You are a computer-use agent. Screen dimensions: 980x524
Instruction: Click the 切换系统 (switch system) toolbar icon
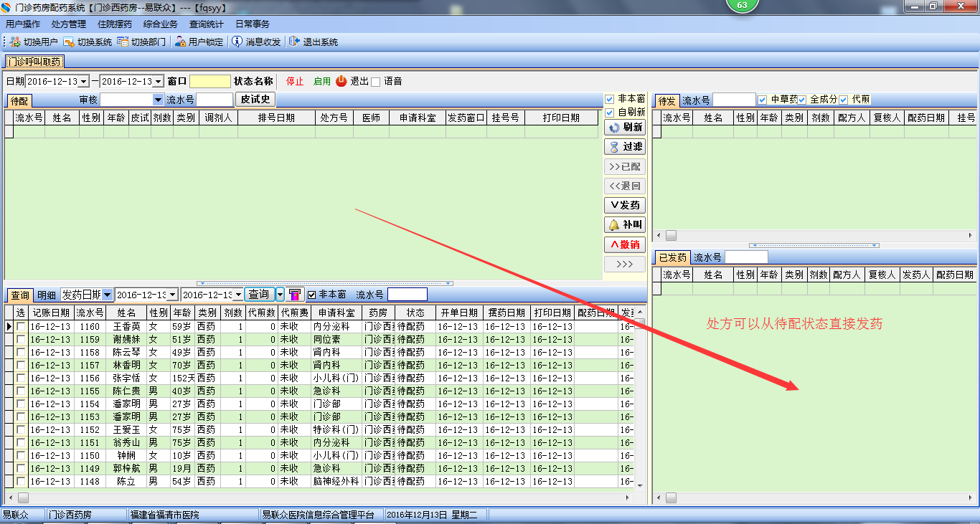click(x=69, y=42)
